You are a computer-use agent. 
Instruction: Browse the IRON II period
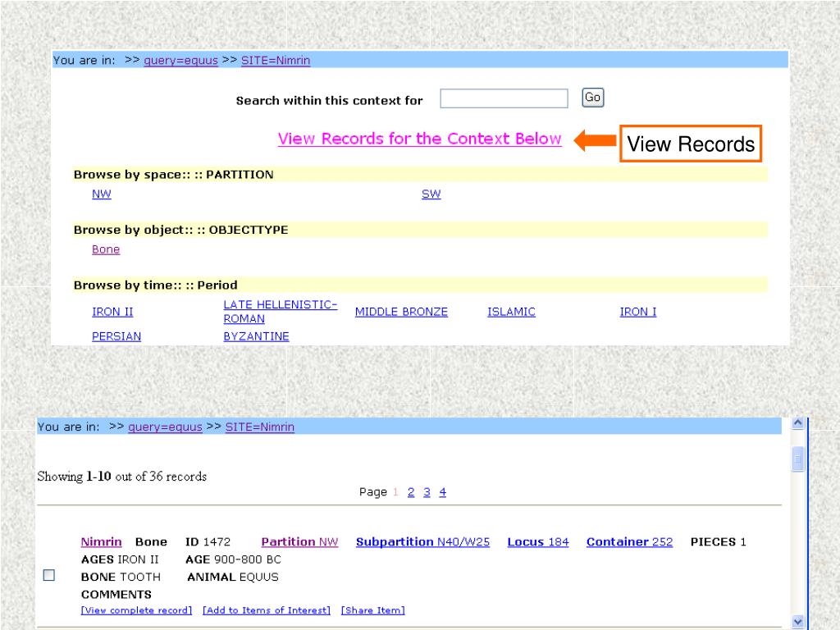112,312
